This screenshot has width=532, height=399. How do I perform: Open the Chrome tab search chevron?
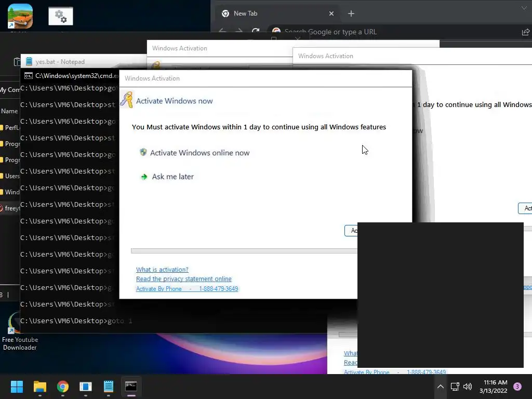pyautogui.click(x=524, y=7)
